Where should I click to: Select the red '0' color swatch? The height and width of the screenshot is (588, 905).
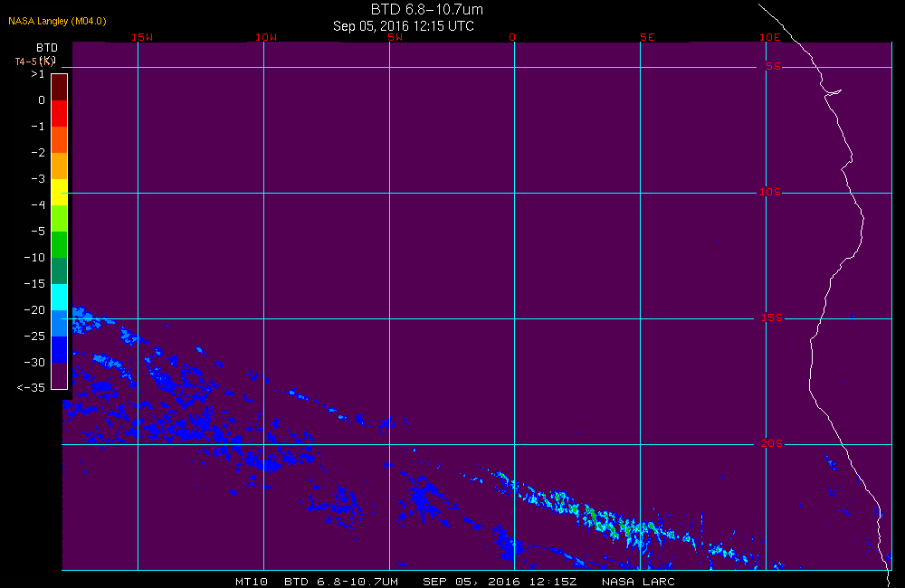tap(60, 114)
